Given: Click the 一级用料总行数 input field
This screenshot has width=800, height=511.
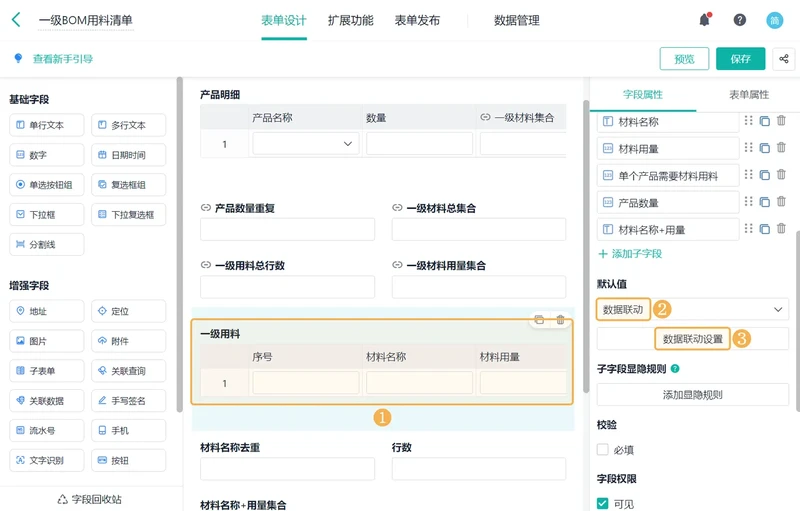Looking at the screenshot, I should click(287, 287).
